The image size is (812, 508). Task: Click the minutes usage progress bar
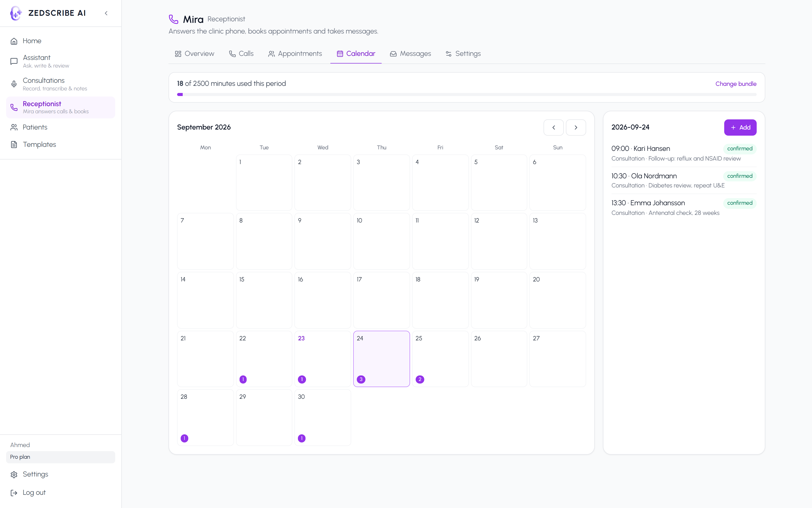[467, 95]
